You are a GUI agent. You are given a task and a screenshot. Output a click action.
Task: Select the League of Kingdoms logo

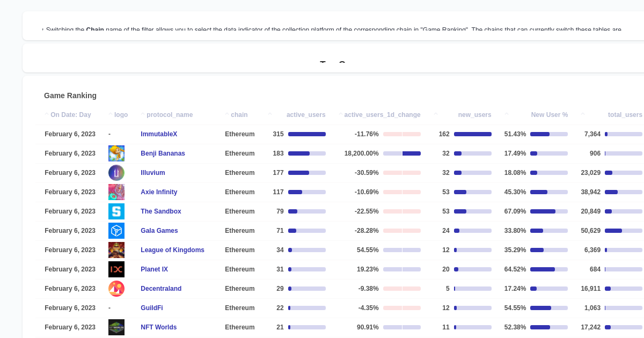116,250
